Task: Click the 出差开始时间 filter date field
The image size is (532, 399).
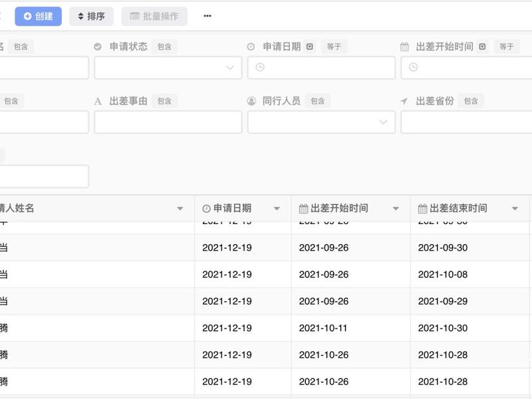Action: [x=467, y=68]
